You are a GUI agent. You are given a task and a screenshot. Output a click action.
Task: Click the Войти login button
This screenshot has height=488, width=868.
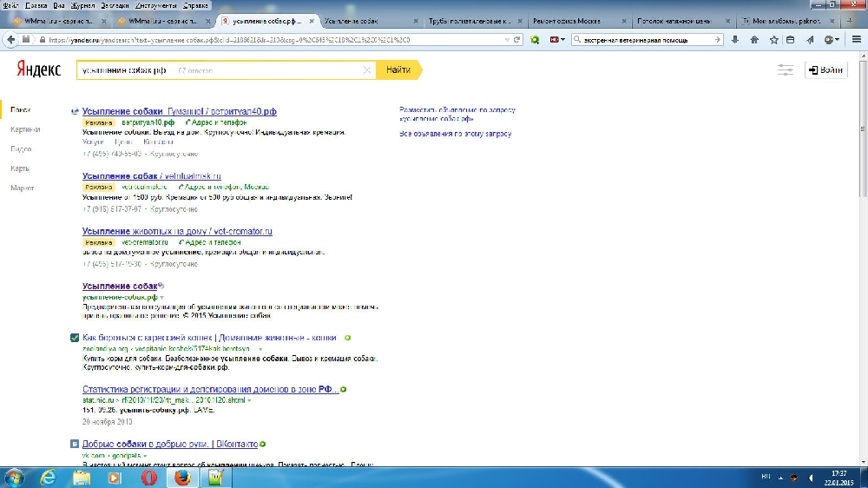825,69
